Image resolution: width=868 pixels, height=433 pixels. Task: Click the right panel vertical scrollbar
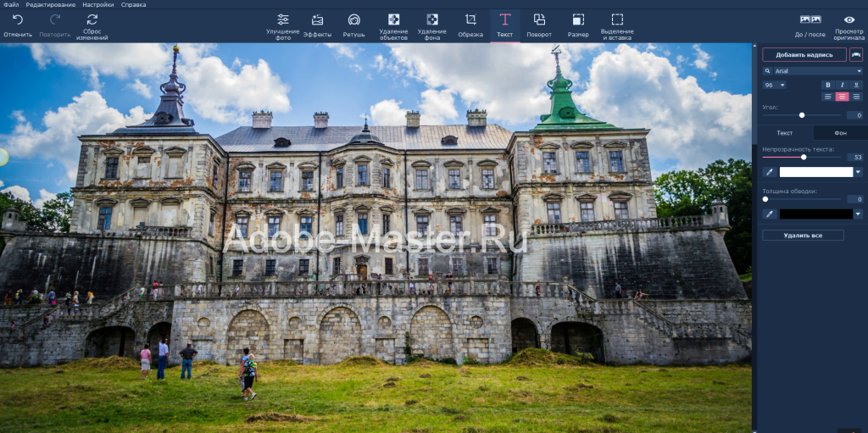754,94
